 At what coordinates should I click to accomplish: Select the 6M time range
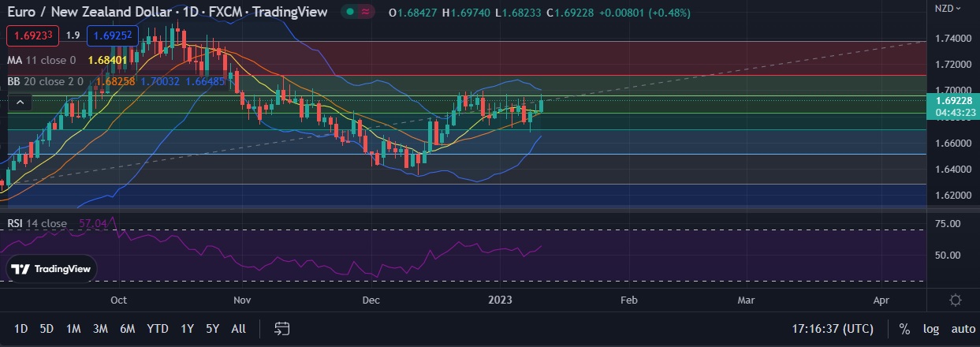(x=127, y=328)
